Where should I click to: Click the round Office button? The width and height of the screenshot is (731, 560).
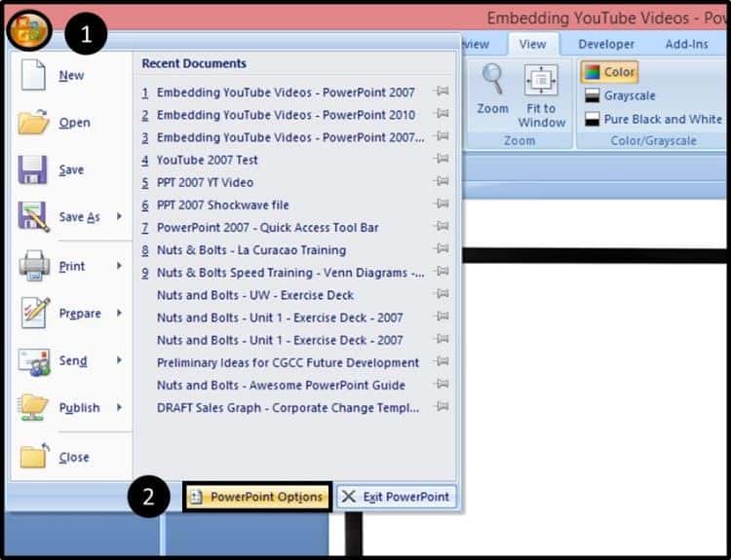pyautogui.click(x=29, y=31)
